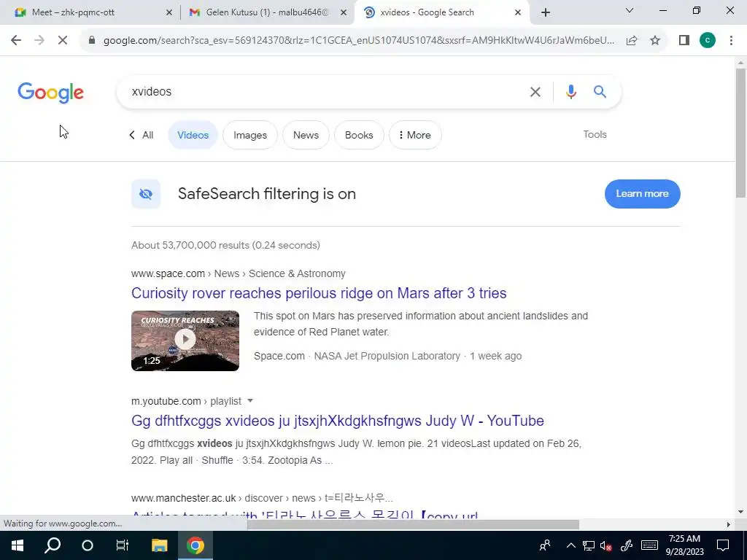Open Curiosity rover reaches perilous ridge link
Image resolution: width=747 pixels, height=560 pixels.
point(319,293)
